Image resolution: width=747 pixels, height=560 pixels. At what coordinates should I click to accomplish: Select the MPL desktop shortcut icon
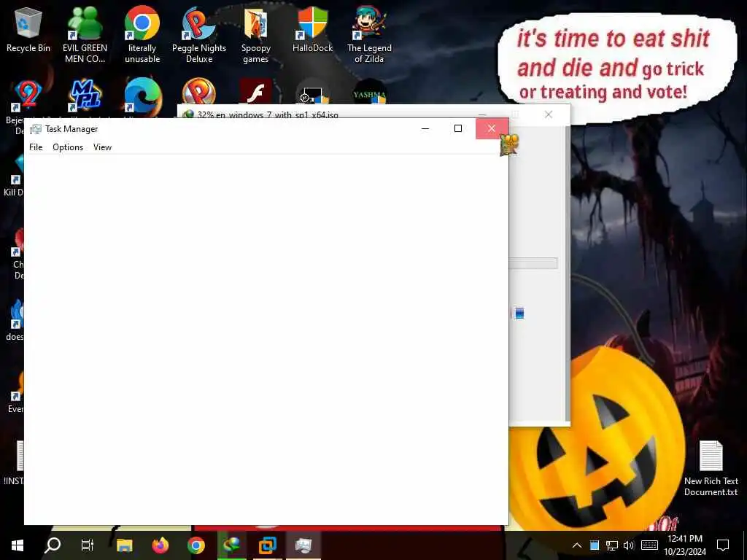(85, 96)
